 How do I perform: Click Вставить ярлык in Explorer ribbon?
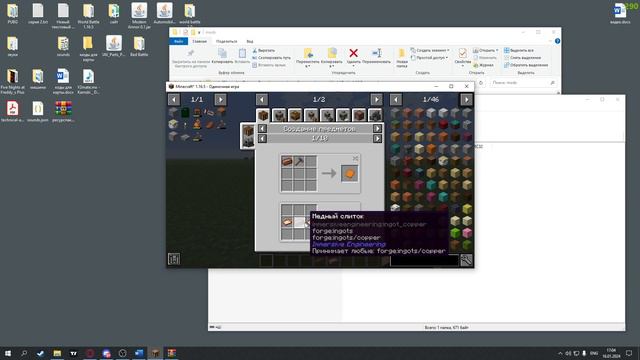(269, 65)
